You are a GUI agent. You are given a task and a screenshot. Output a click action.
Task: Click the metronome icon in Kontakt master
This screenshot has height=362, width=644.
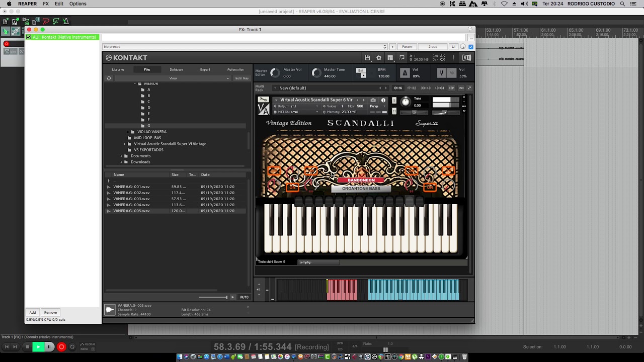pyautogui.click(x=405, y=73)
